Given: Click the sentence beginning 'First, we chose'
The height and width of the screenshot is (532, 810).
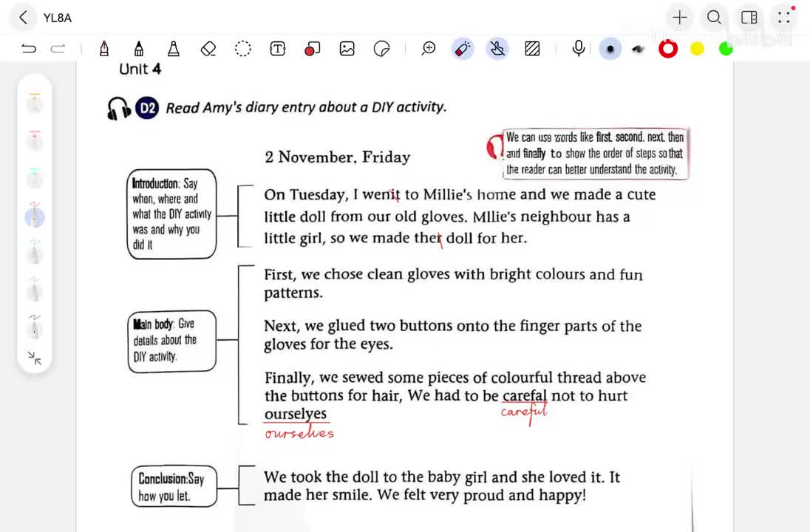Looking at the screenshot, I should [453, 283].
